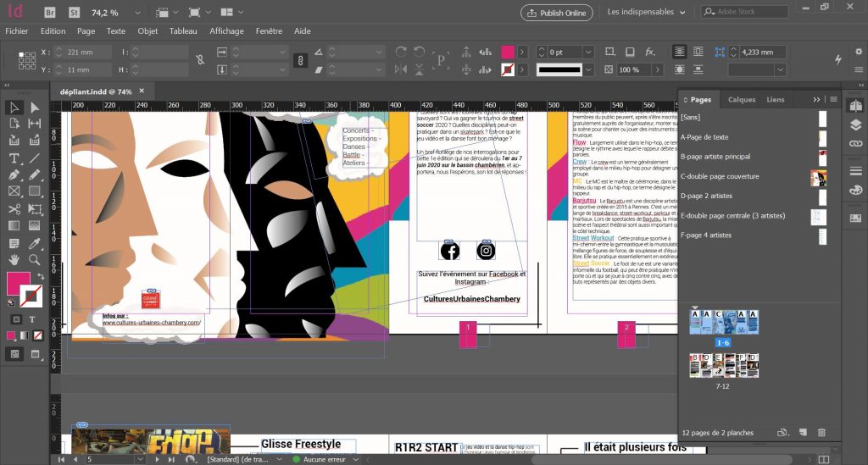The height and width of the screenshot is (465, 868).
Task: Open Bridge via the Br icon
Action: (50, 13)
